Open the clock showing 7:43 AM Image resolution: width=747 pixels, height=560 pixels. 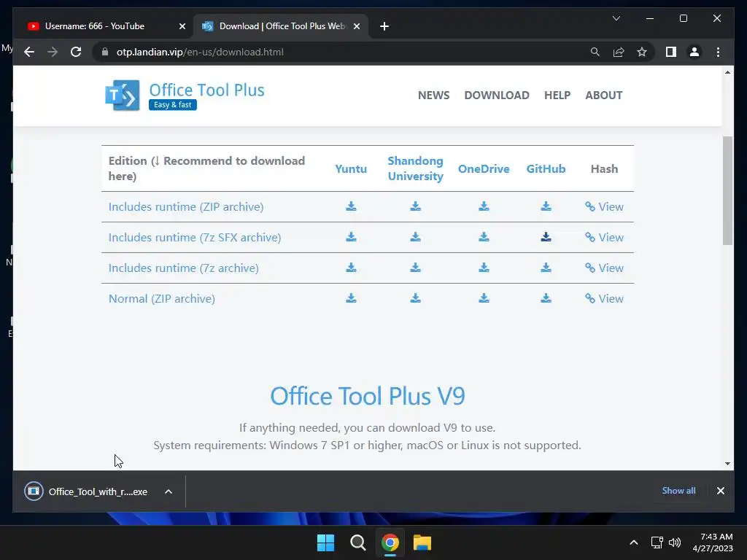(x=713, y=542)
